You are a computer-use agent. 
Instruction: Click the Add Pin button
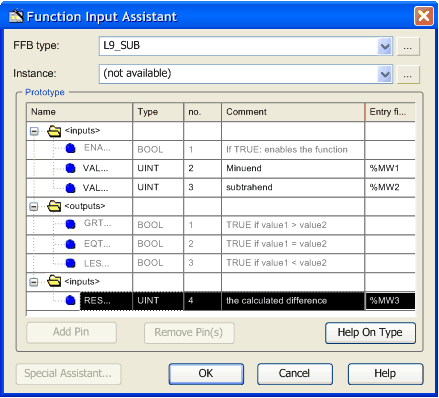(71, 332)
